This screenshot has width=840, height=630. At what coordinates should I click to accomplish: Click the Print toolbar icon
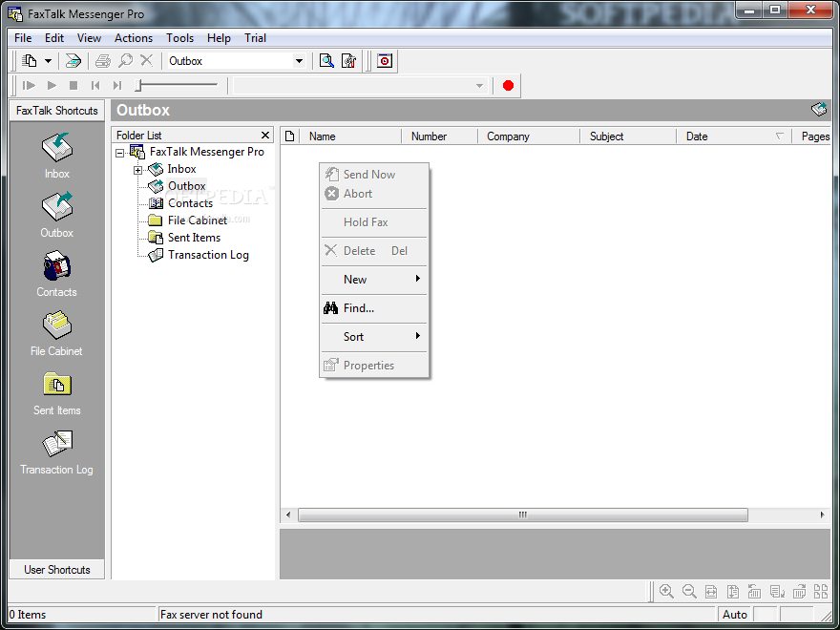tap(102, 61)
